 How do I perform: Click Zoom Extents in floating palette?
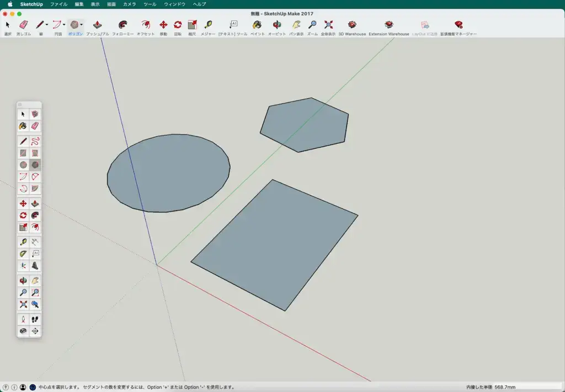tap(23, 304)
